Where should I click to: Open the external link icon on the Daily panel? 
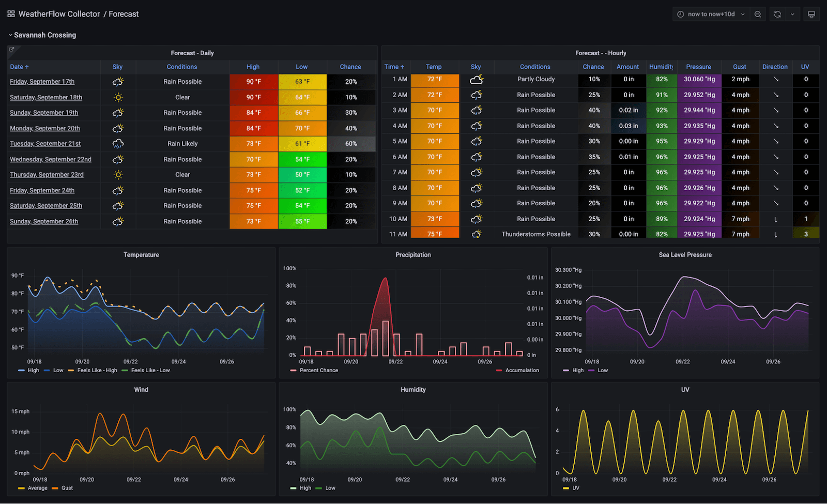11,49
